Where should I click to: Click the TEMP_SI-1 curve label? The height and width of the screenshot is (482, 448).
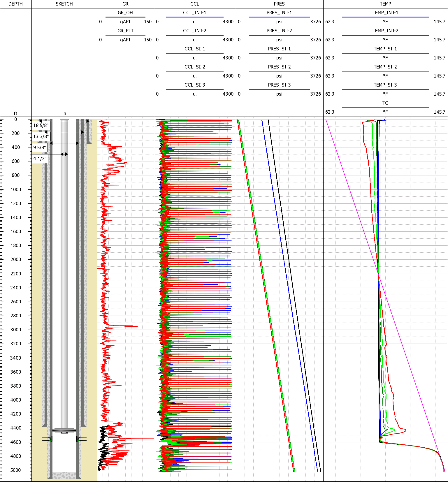[385, 49]
